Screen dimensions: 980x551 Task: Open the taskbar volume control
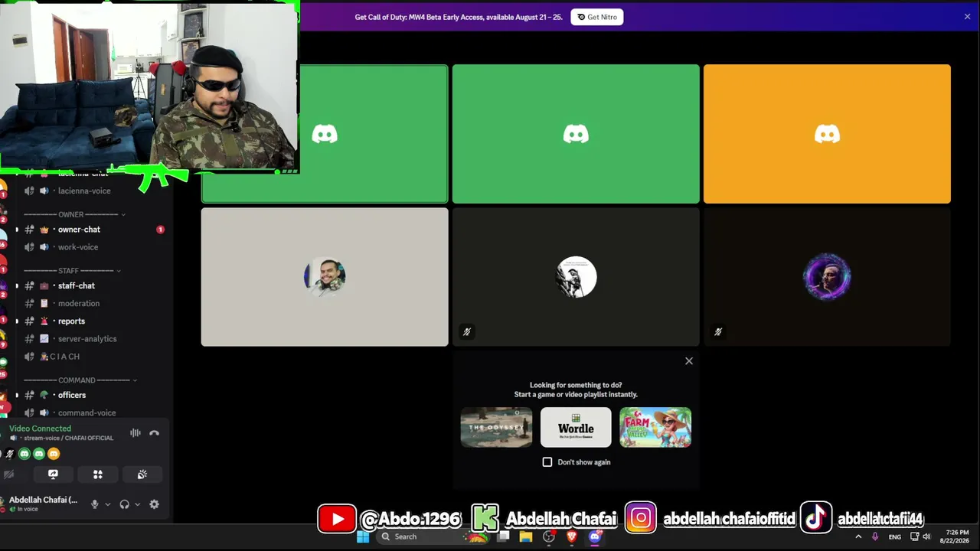(x=926, y=537)
